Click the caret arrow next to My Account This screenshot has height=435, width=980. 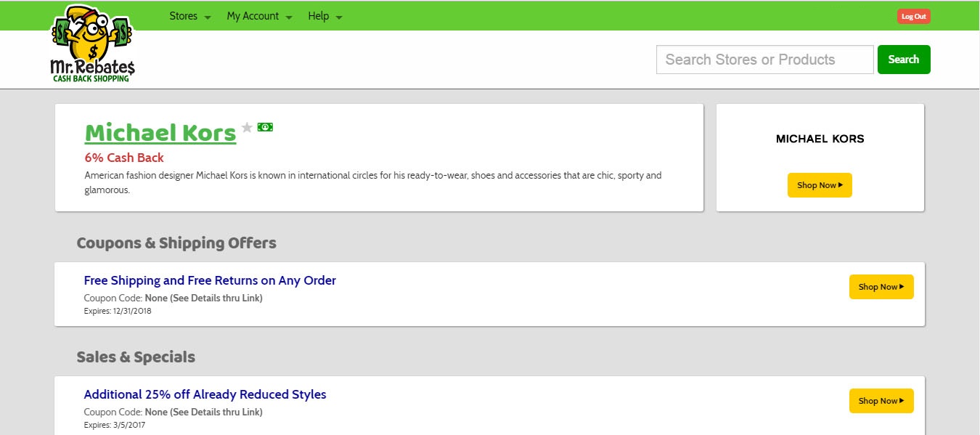pos(289,17)
